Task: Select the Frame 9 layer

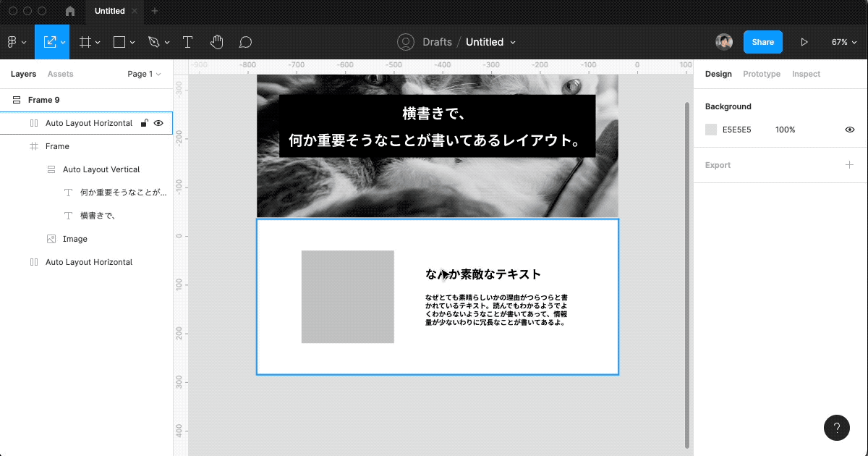Action: (86, 100)
